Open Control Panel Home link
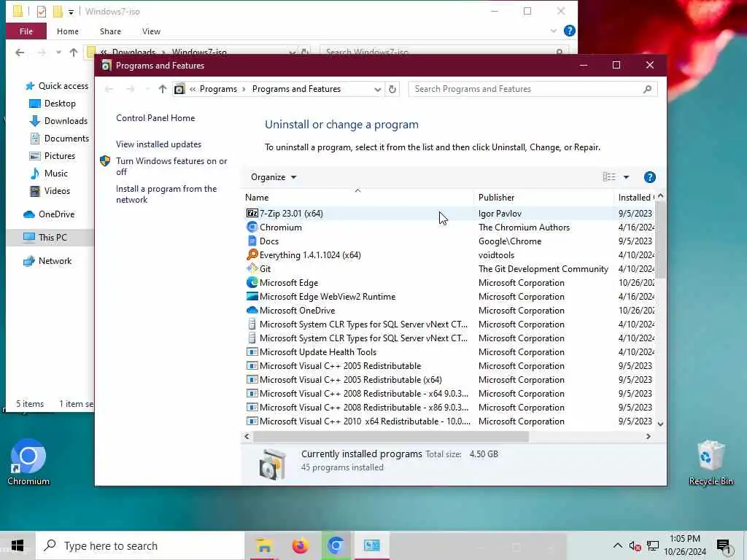Viewport: 747px width, 560px height. pyautogui.click(x=155, y=118)
